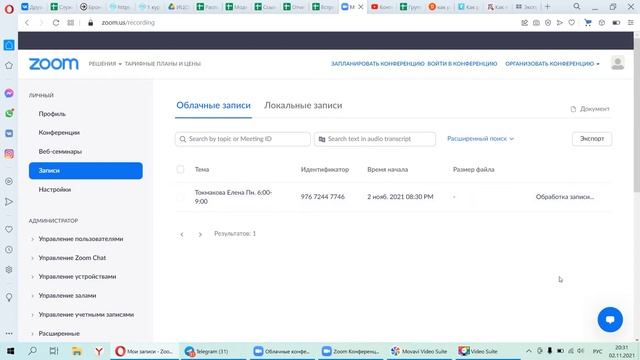This screenshot has width=640, height=360.
Task: Open Easy Setup icon at toolbar end
Action: (631, 23)
